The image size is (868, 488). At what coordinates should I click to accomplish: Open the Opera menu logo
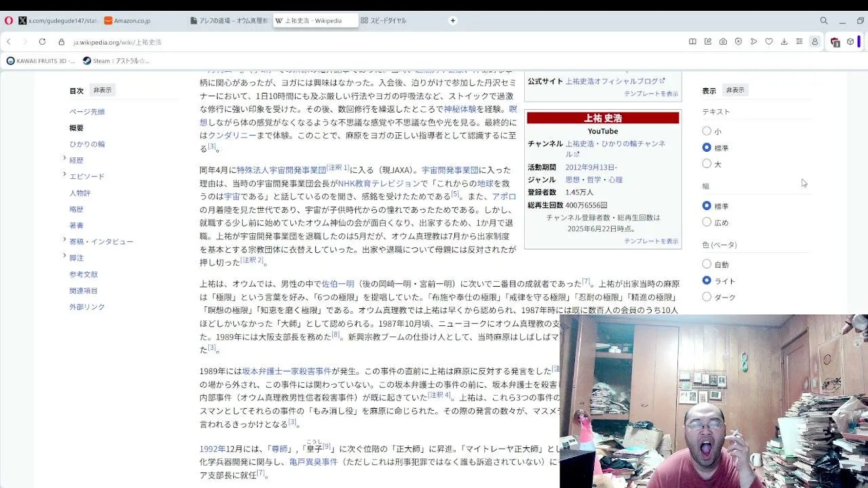coord(8,20)
